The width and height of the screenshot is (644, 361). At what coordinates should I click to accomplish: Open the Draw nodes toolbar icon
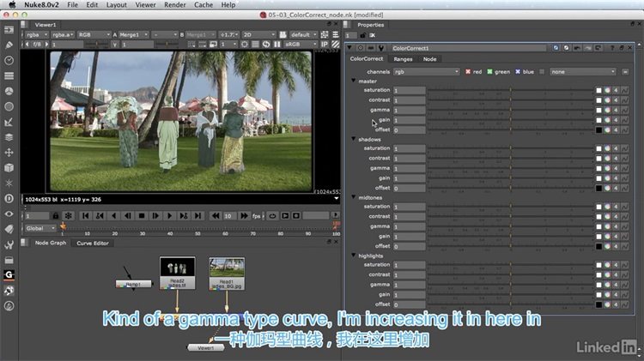point(9,44)
